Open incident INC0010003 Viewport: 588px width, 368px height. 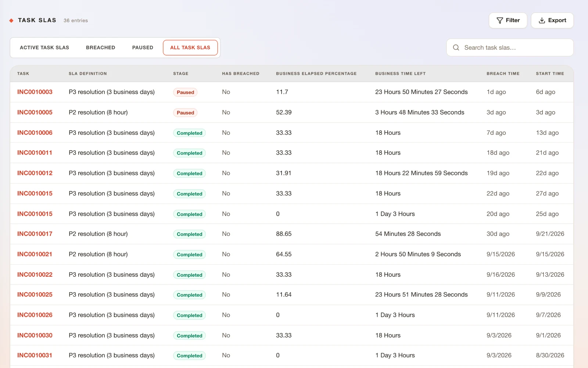pyautogui.click(x=35, y=92)
